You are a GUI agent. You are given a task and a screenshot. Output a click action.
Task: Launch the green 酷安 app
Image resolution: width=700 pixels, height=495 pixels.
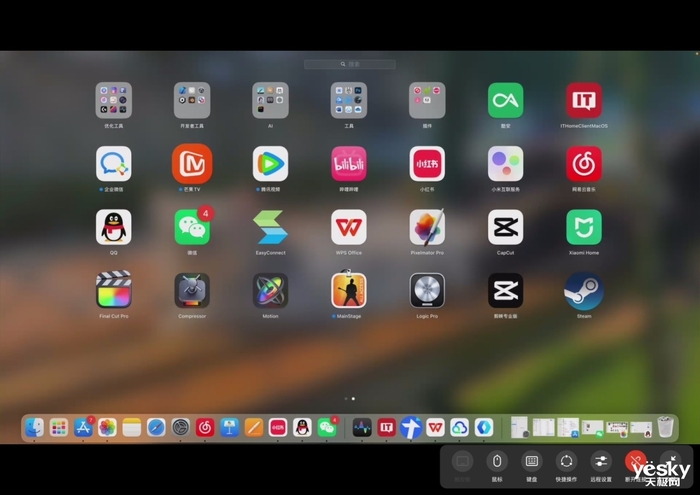click(x=505, y=100)
